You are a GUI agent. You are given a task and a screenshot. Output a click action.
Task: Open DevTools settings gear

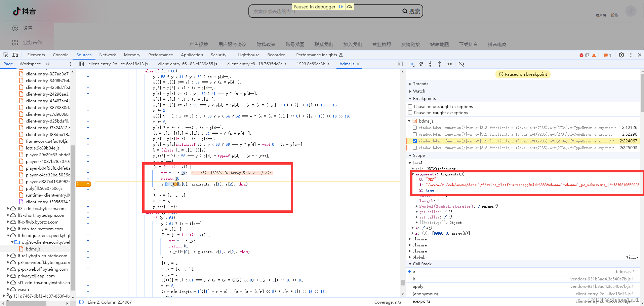pos(621,55)
